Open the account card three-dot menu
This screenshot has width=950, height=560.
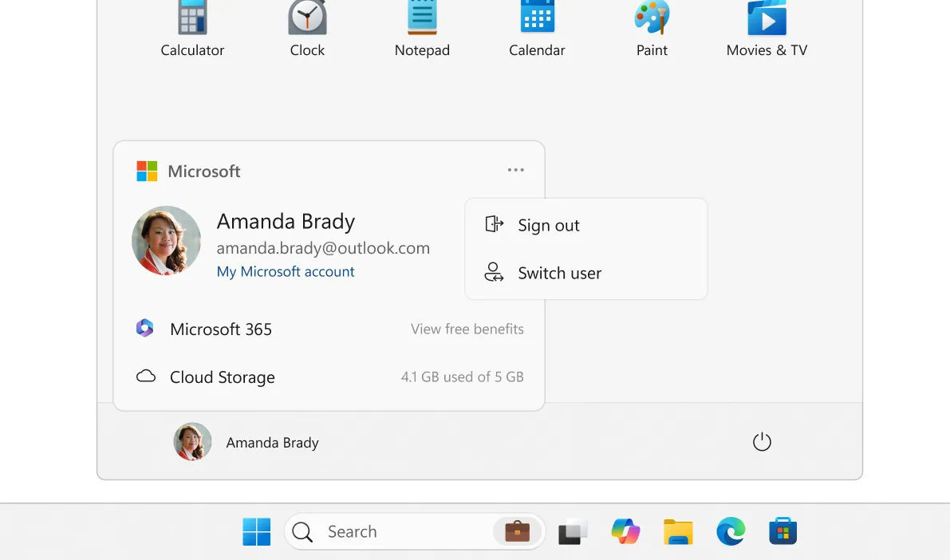tap(515, 170)
